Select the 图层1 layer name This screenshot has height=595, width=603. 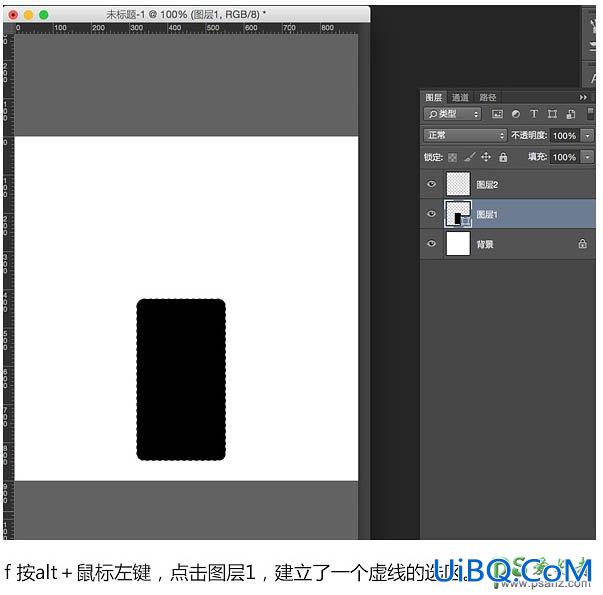pos(486,214)
